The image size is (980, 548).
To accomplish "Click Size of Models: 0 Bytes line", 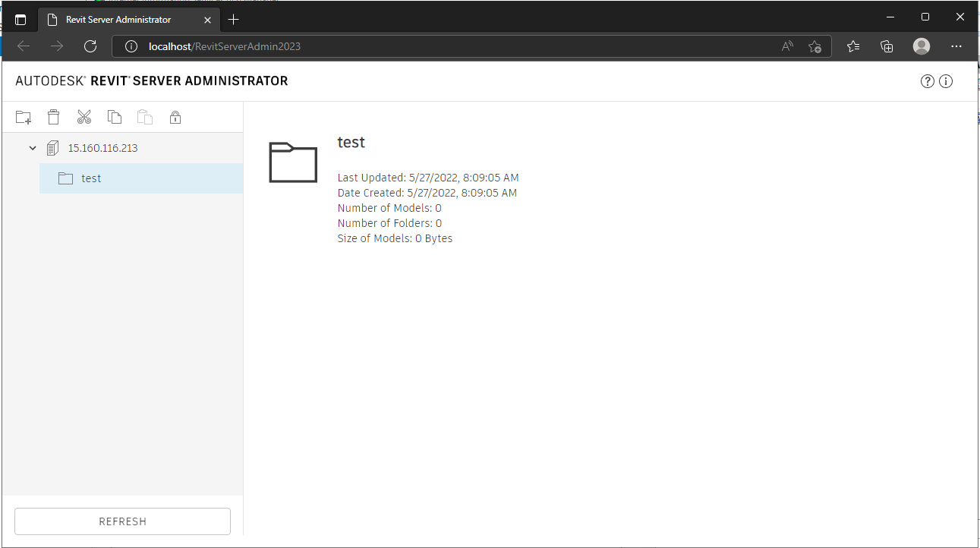I will point(395,238).
